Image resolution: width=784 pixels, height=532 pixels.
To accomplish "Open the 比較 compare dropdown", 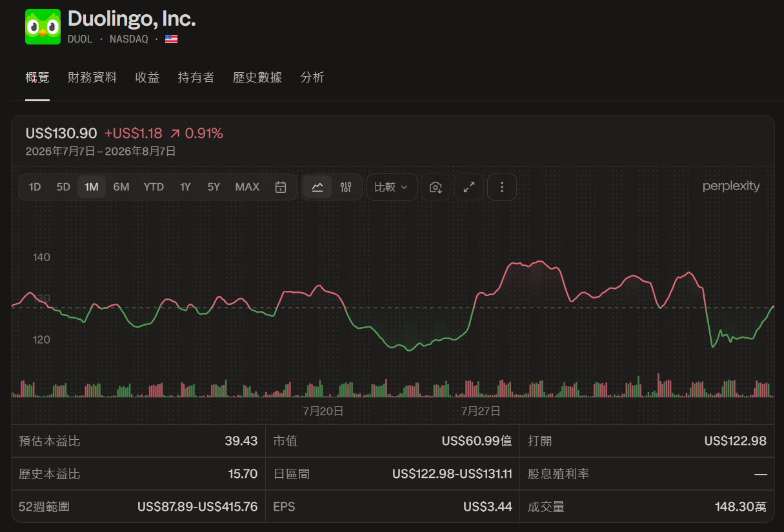I will point(392,187).
